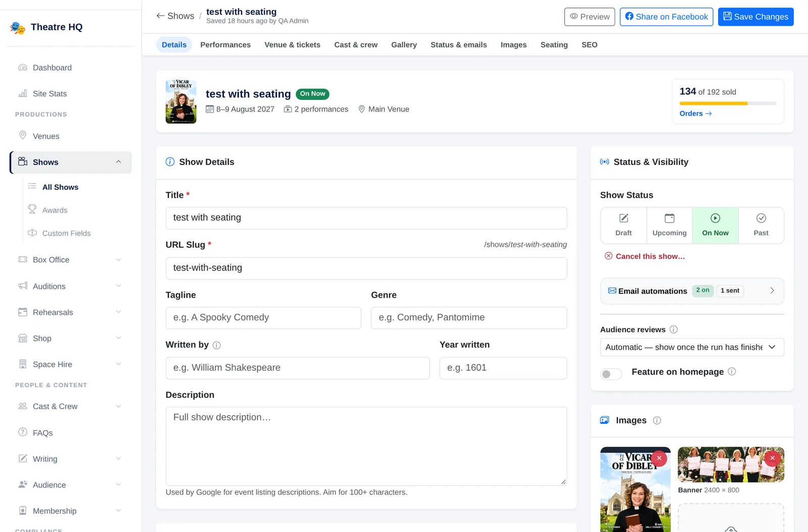Click the Custom Fields icon
Viewport: 808px width, 532px height.
point(32,233)
